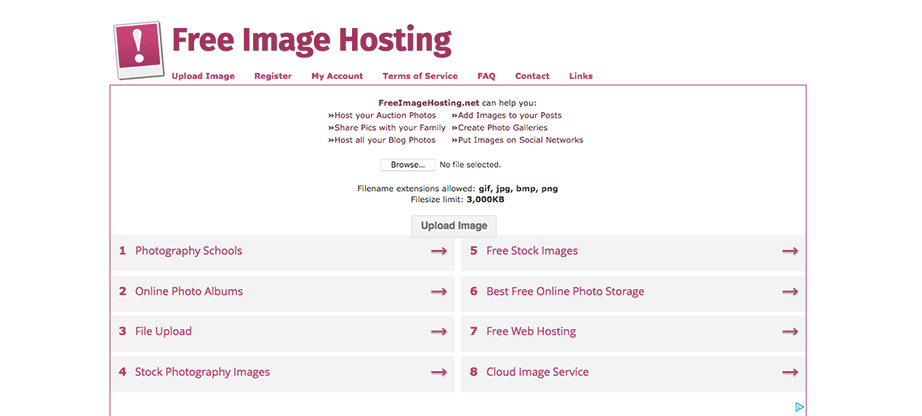Viewport: 922px width, 416px height.
Task: Click 'Put Images on Social Networks' text
Action: [x=520, y=140]
